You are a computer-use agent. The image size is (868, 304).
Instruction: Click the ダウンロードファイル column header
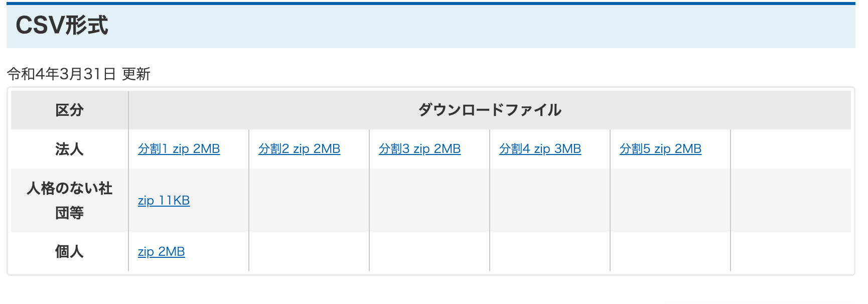[x=489, y=110]
